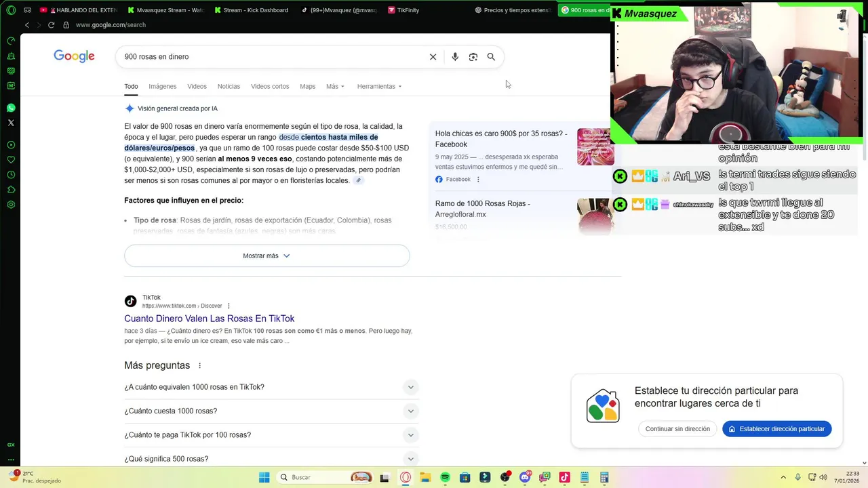Click the taskbar volume speaker icon
The width and height of the screenshot is (868, 488).
[x=823, y=477]
